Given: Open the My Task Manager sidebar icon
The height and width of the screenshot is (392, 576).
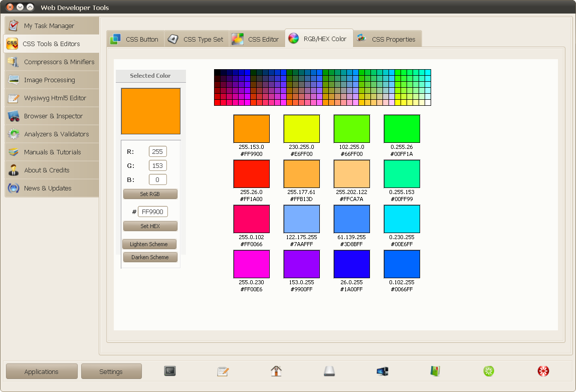Looking at the screenshot, I should (14, 26).
